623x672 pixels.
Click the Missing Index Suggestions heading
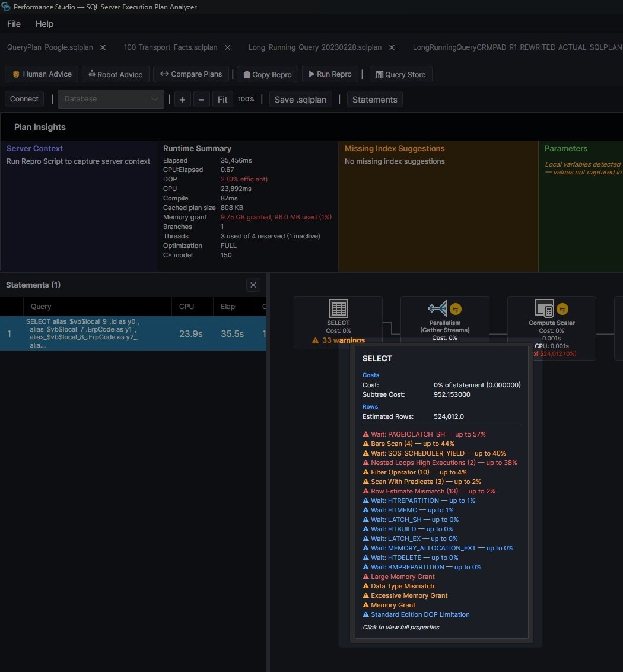[x=395, y=148]
